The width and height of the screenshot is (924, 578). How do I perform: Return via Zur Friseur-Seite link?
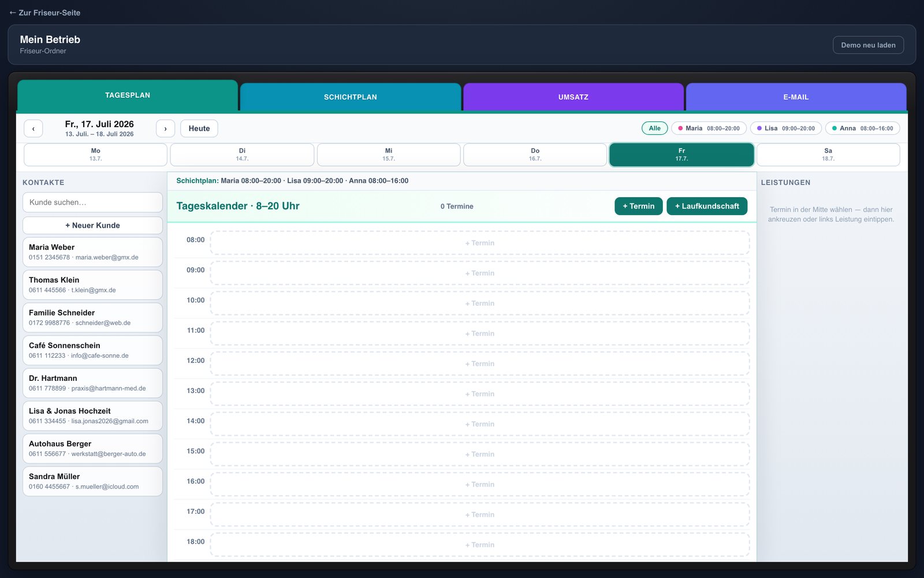click(44, 13)
